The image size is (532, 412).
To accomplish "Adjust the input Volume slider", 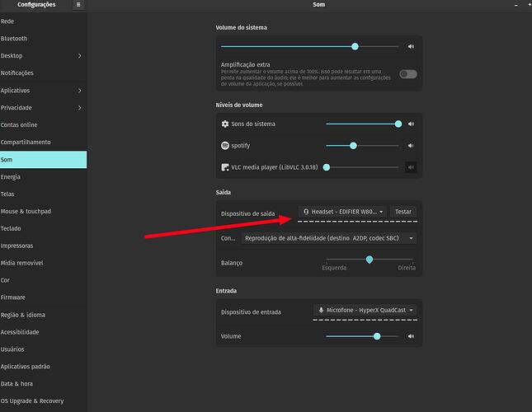I will pyautogui.click(x=362, y=336).
